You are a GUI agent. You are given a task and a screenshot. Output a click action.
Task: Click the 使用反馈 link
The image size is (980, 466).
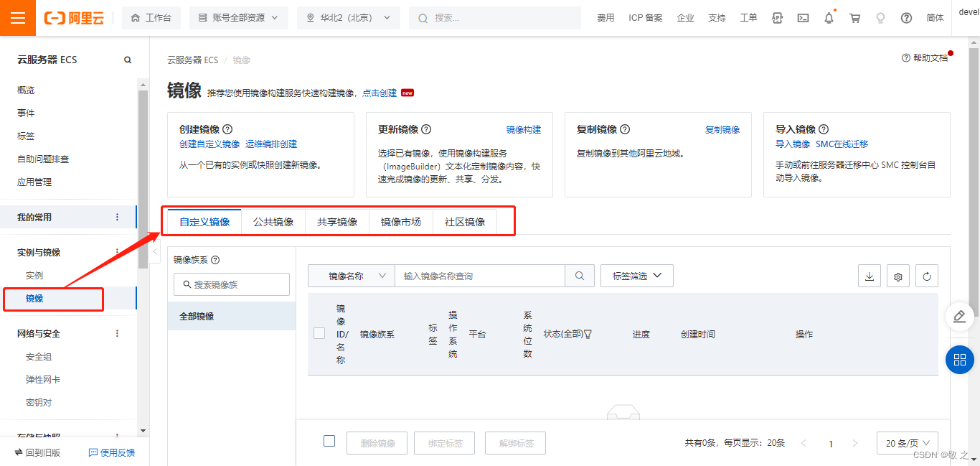click(x=112, y=452)
